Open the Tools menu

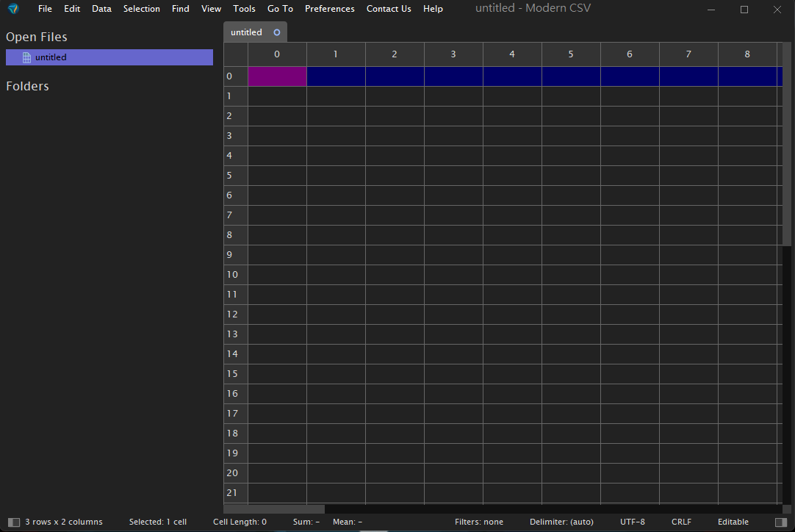(244, 9)
